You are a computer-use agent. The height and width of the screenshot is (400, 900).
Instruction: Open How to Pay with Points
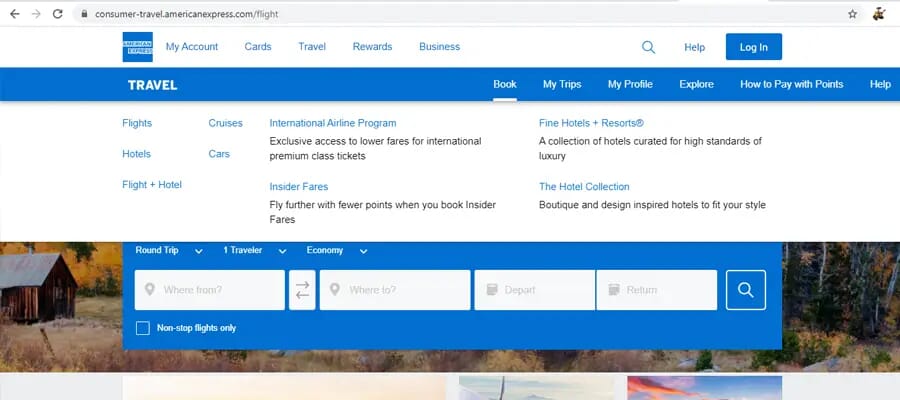coord(792,84)
